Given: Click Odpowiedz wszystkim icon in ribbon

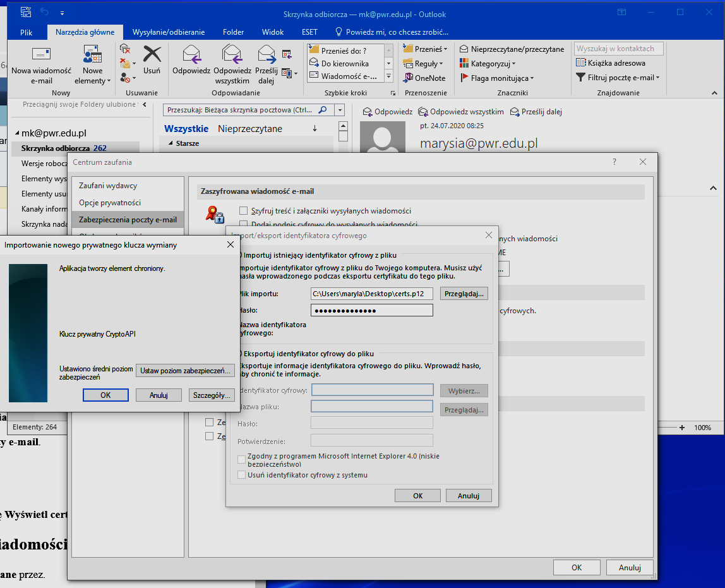Looking at the screenshot, I should click(232, 56).
